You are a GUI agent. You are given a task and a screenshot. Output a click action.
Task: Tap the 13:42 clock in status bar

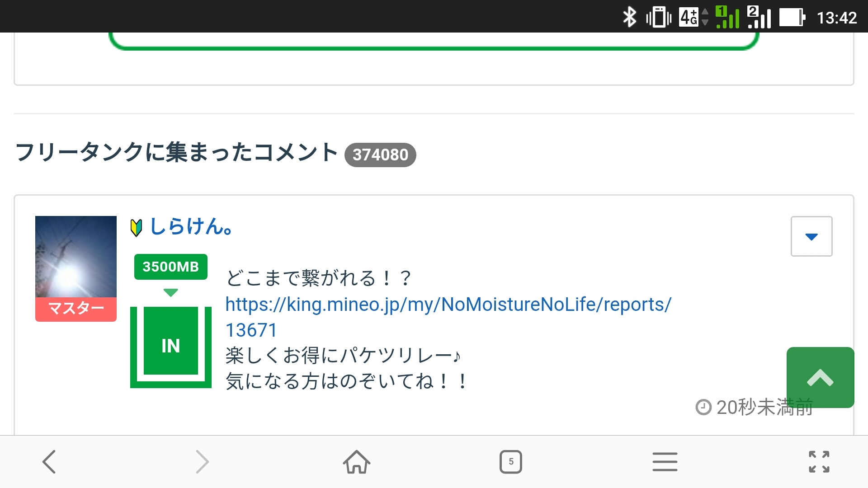coord(836,18)
